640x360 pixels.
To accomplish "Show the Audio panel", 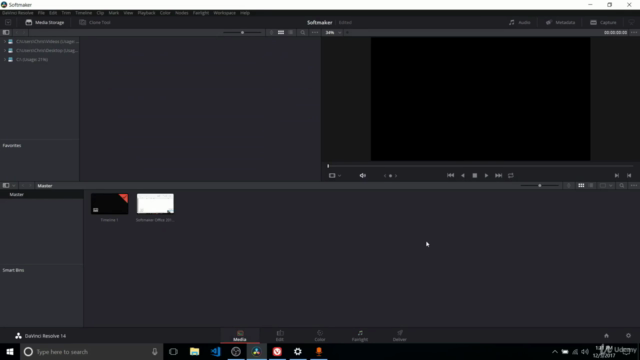I will 520,22.
